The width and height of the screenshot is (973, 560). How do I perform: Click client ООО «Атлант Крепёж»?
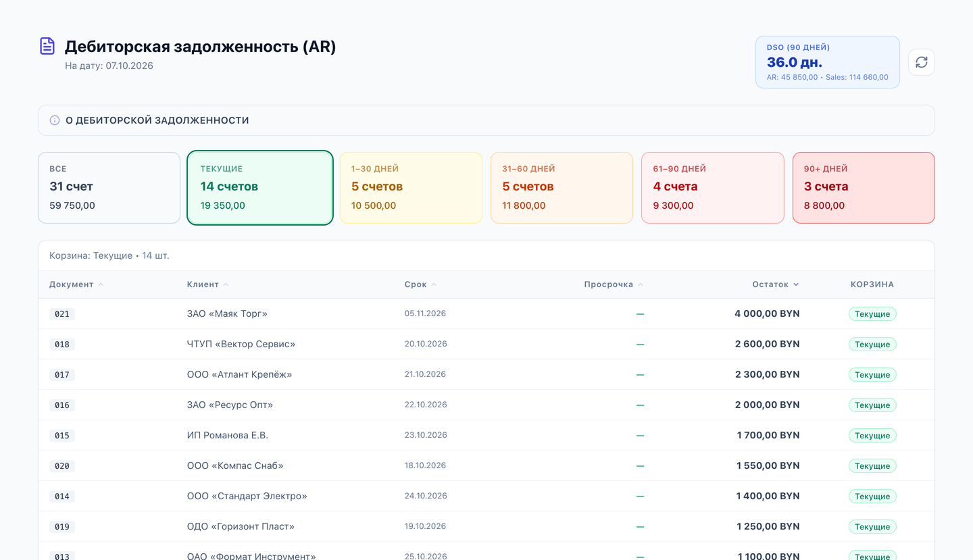pos(239,374)
